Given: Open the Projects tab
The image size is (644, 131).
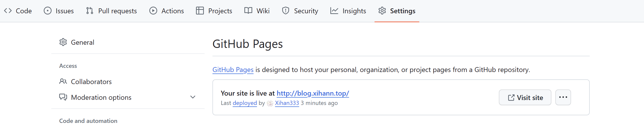Looking at the screenshot, I should pyautogui.click(x=214, y=11).
